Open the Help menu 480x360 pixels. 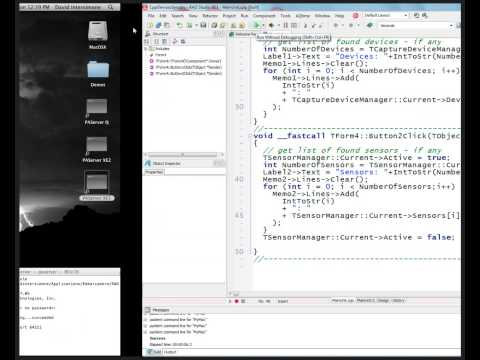[x=339, y=16]
